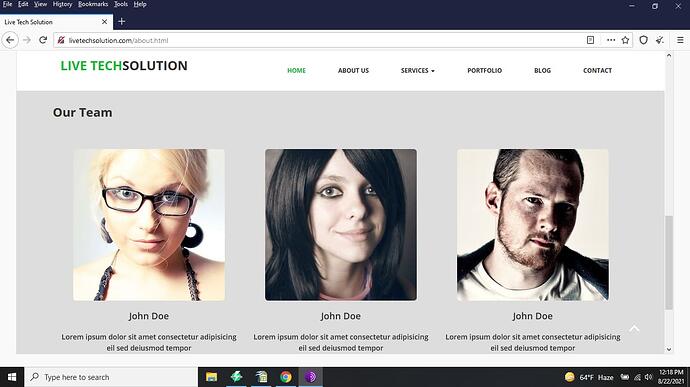
Task: Open the network icon in system tray
Action: pyautogui.click(x=637, y=377)
